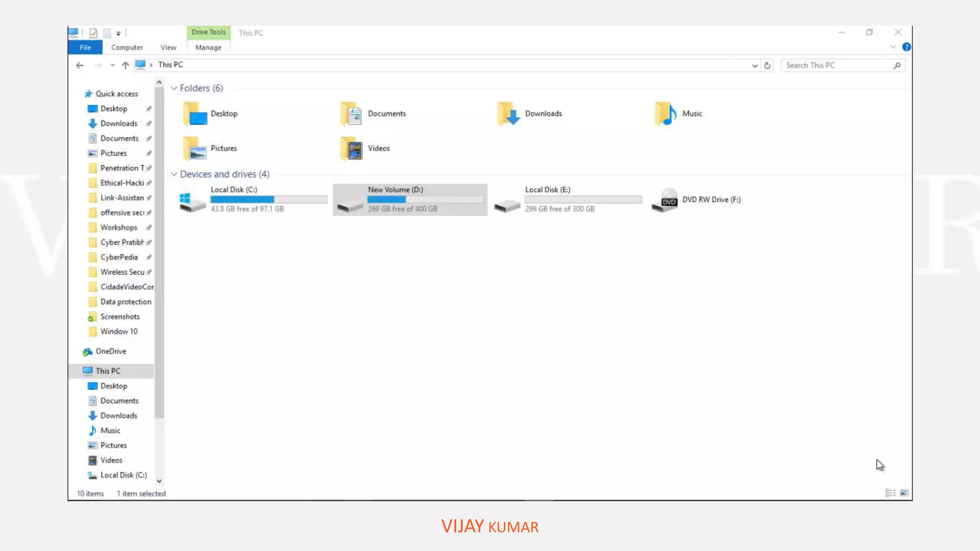
Task: Collapse the Folders (6) group
Action: pyautogui.click(x=174, y=88)
